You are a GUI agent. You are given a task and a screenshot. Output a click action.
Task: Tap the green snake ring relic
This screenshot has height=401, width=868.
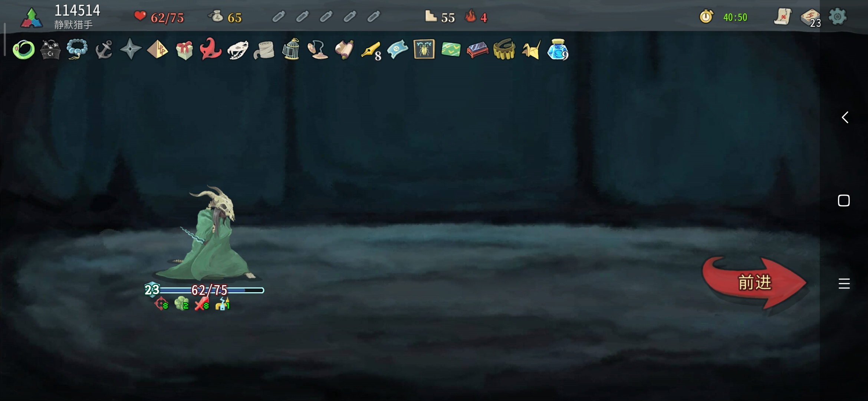pyautogui.click(x=24, y=50)
